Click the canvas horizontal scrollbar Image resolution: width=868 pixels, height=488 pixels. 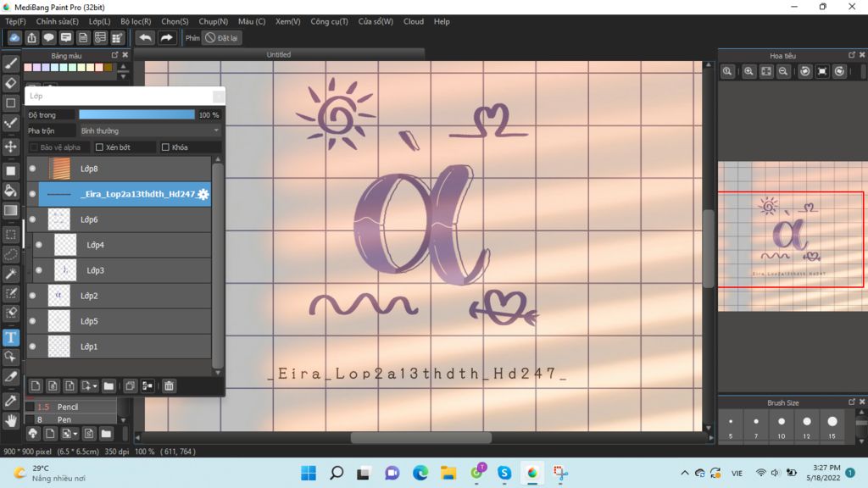point(420,438)
